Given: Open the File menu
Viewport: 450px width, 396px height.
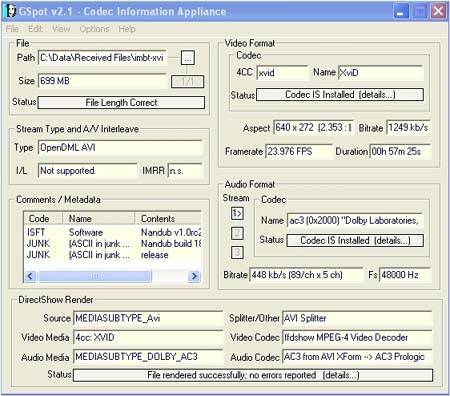Looking at the screenshot, I should (x=12, y=29).
